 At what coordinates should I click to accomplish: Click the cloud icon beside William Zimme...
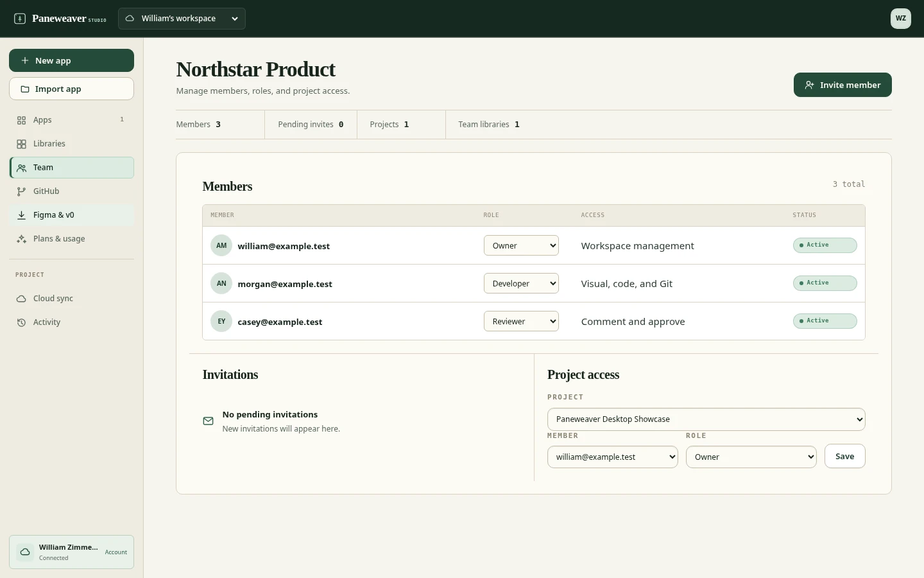[25, 552]
